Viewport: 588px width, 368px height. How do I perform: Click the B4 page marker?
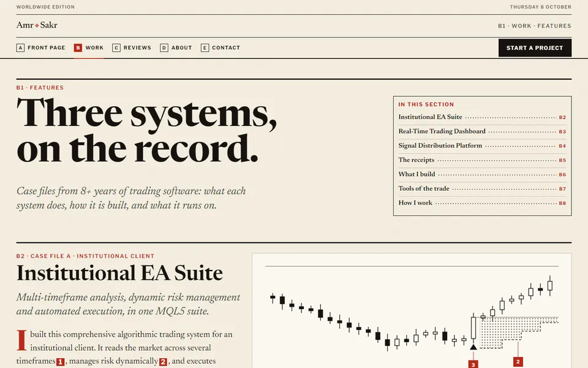562,146
